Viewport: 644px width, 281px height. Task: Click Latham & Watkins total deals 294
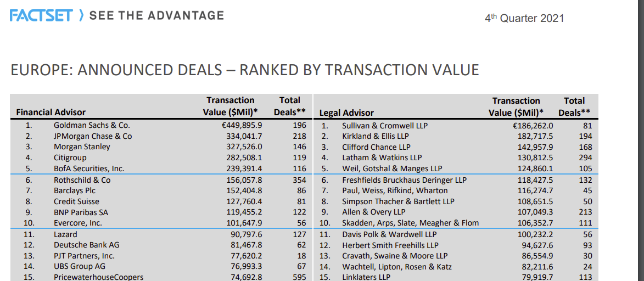coord(585,158)
